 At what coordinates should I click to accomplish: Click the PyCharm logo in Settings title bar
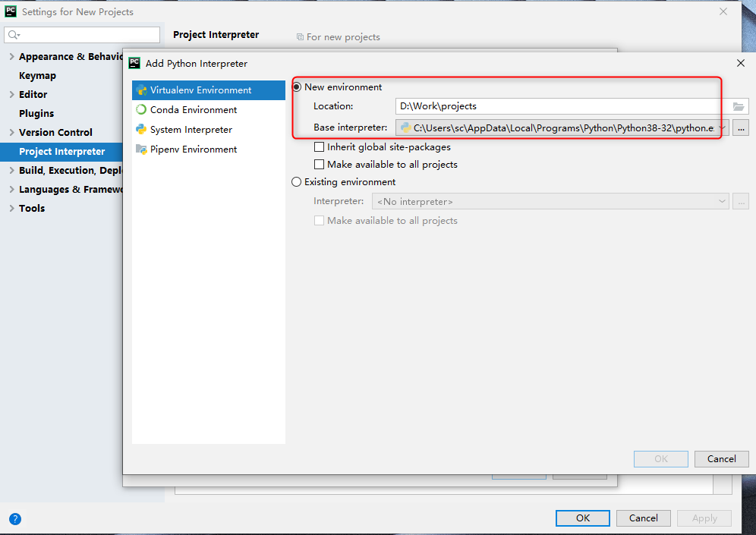11,11
